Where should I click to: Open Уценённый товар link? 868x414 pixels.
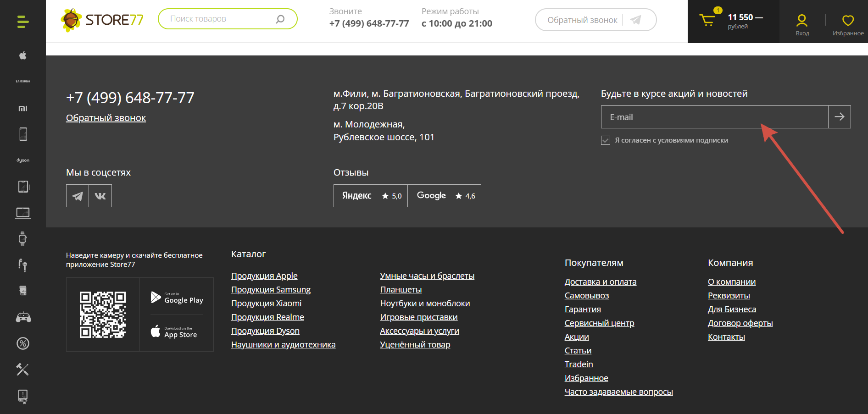[x=415, y=345]
